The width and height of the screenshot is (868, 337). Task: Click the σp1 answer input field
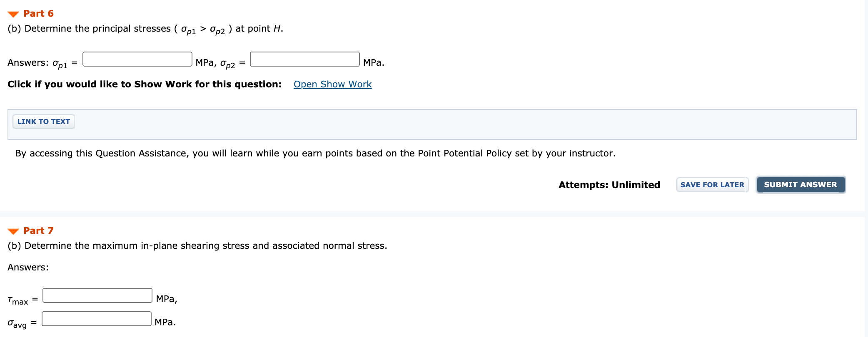(137, 59)
